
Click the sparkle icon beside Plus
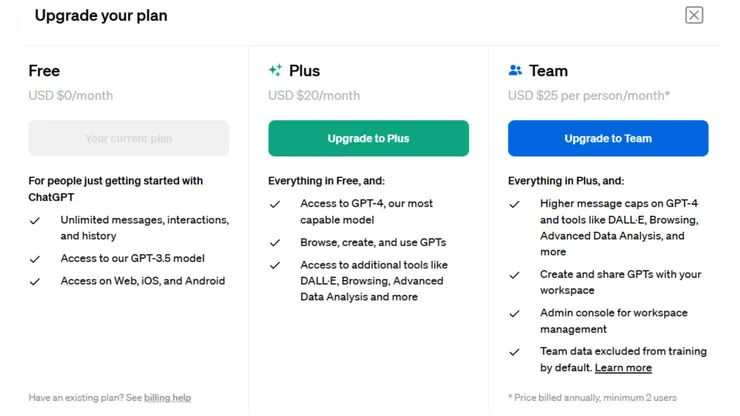(x=275, y=71)
